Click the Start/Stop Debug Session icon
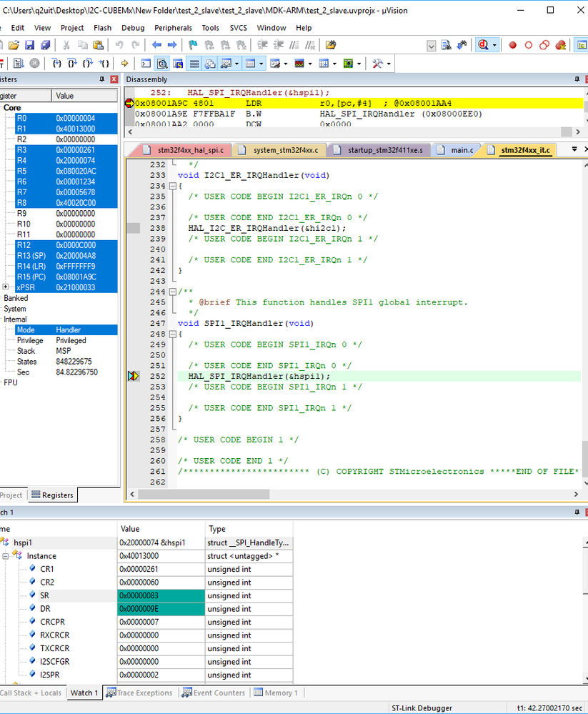The image size is (588, 714). 483,45
